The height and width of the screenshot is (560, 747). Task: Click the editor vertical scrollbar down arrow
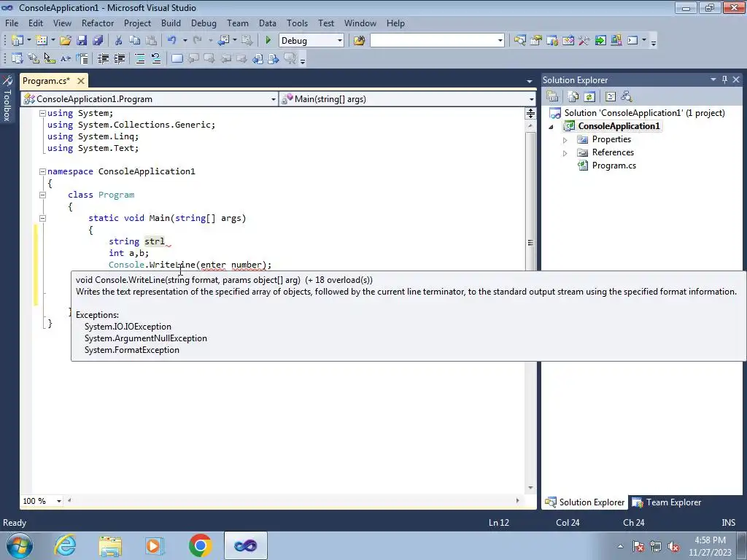point(530,488)
